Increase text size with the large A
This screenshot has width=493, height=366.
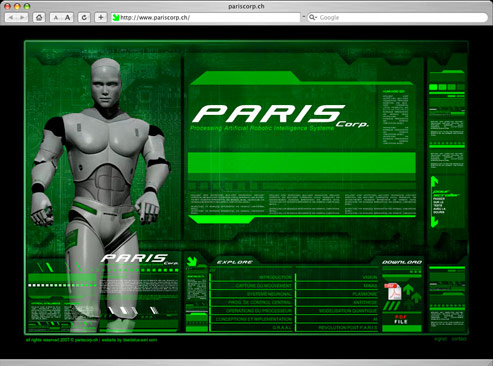[x=68, y=17]
